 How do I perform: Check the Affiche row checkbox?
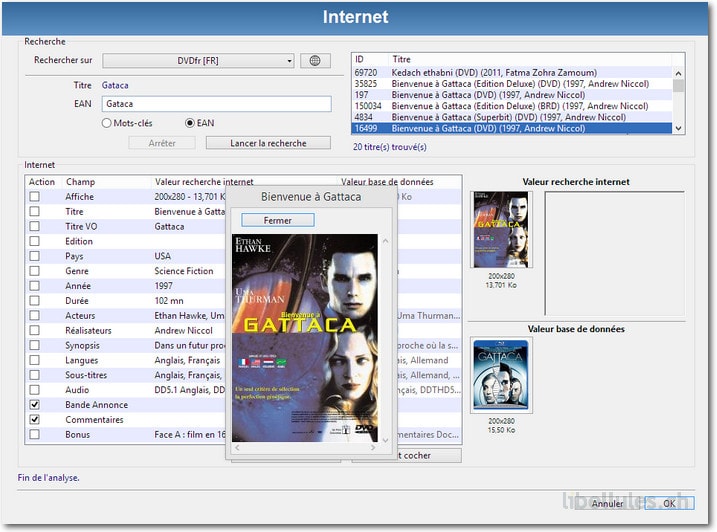34,197
